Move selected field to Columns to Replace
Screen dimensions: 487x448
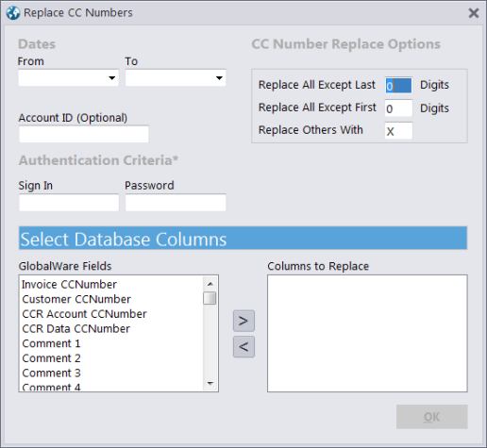243,321
